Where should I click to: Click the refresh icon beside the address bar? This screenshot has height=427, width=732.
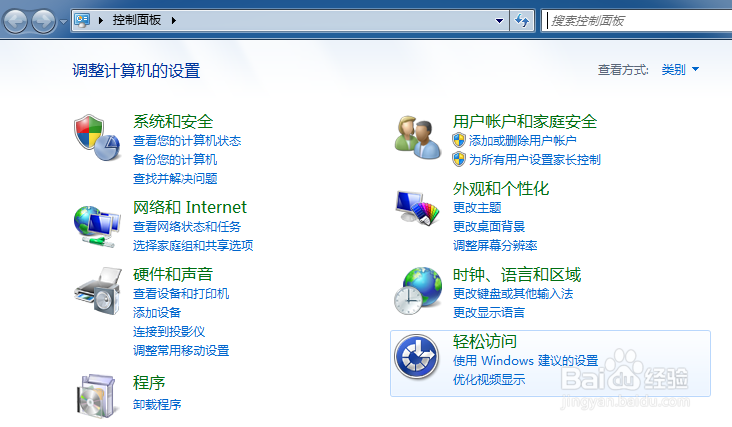pyautogui.click(x=521, y=21)
